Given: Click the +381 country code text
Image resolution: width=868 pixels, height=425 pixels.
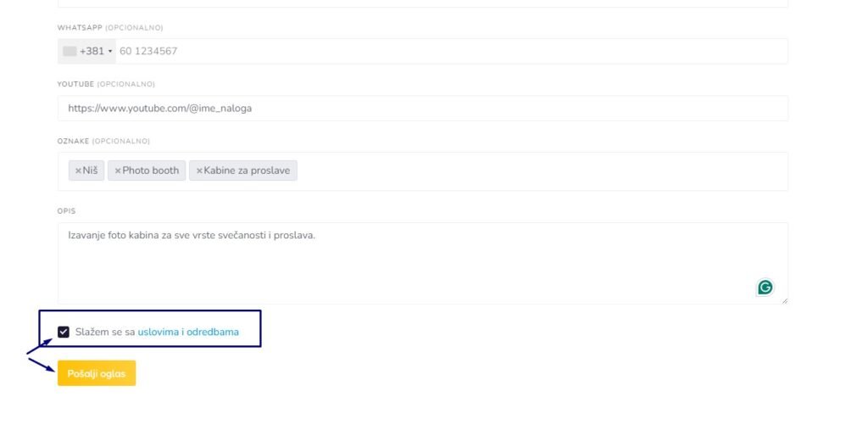Looking at the screenshot, I should coord(92,51).
